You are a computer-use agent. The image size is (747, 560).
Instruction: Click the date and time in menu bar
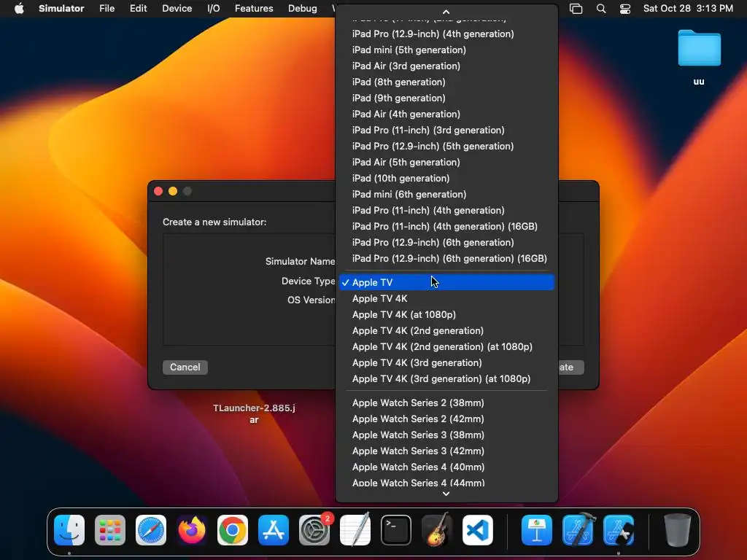pos(688,9)
